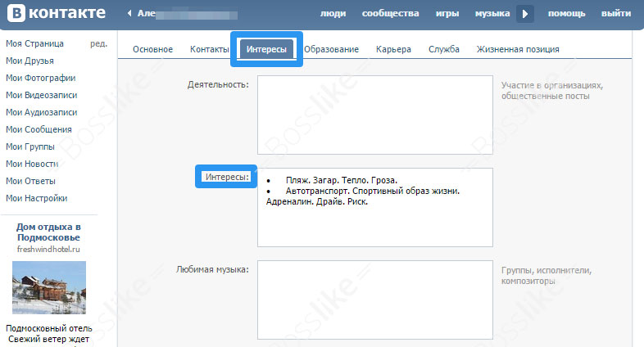Click the back arrow beside the profile name
Image resolution: width=644 pixels, height=347 pixels.
click(x=129, y=13)
